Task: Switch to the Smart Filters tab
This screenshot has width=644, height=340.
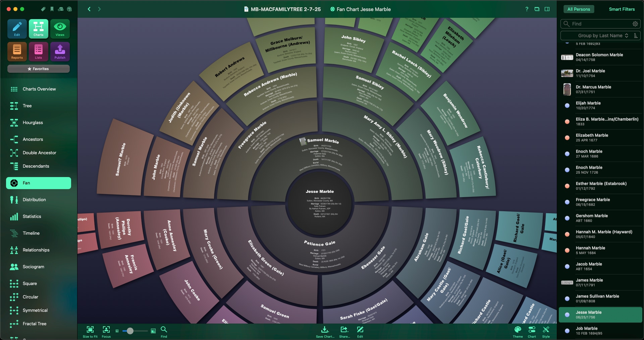Action: pos(622,9)
